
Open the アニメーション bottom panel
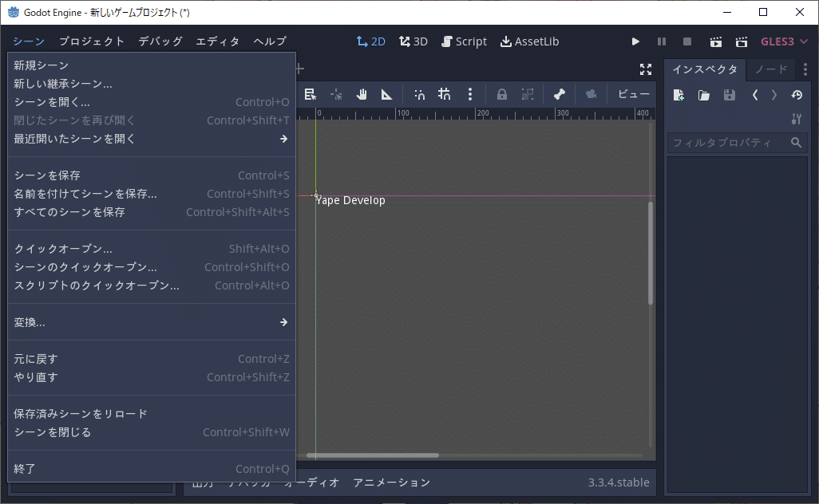[x=392, y=482]
